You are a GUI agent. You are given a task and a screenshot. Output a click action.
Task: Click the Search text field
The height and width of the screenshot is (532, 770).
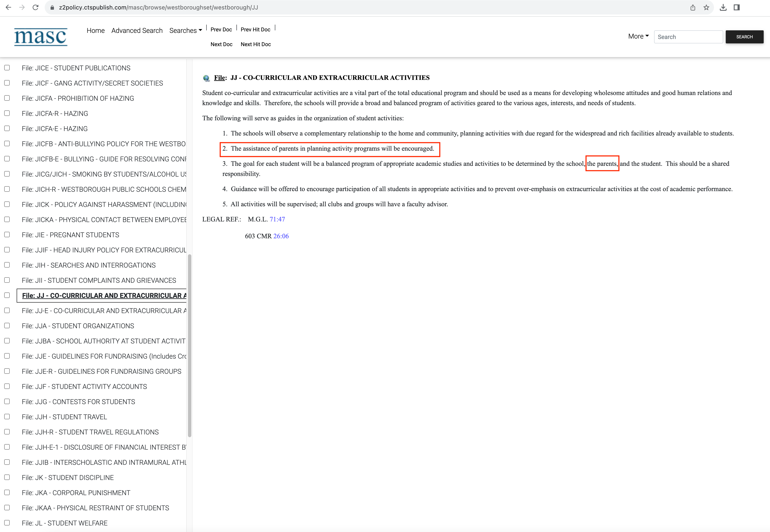coord(688,37)
